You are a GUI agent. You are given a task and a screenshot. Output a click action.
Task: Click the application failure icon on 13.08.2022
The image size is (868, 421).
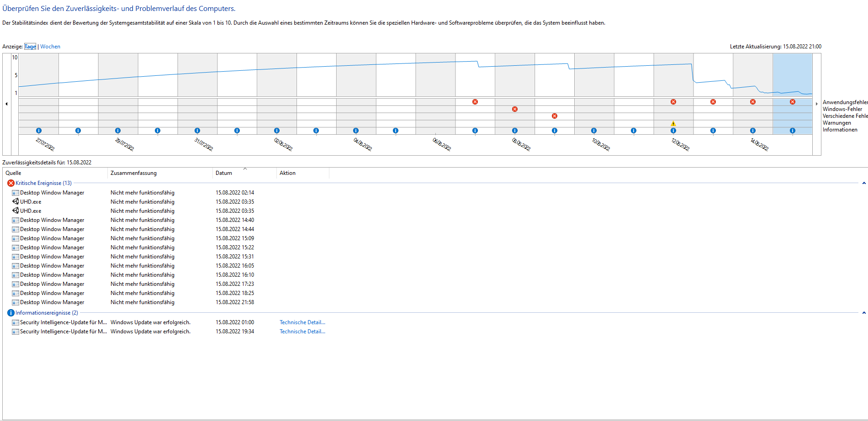[713, 102]
